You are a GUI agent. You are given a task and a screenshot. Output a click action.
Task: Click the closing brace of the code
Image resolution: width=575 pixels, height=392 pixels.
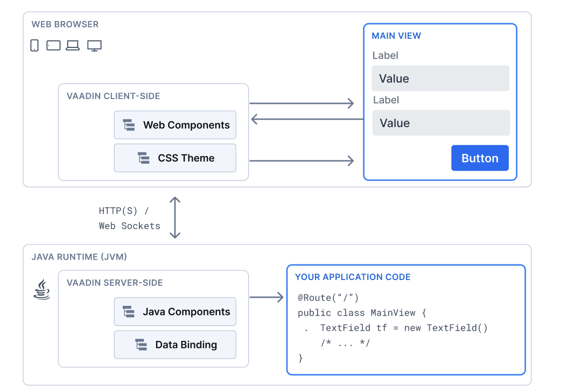301,358
